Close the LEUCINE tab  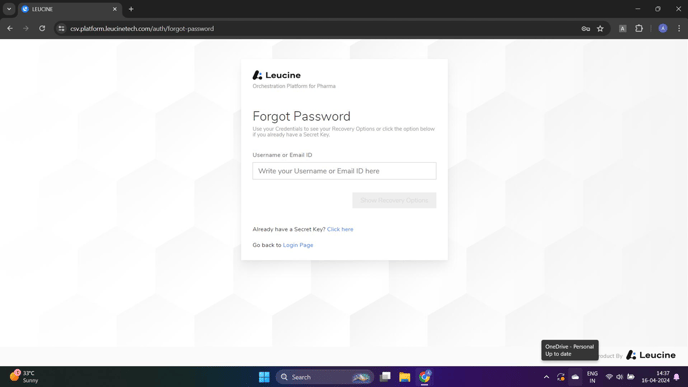coord(115,9)
